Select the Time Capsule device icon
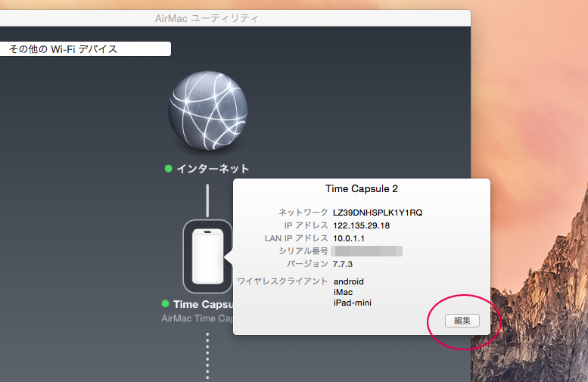Viewport: 588px width, 382px height. tap(208, 256)
